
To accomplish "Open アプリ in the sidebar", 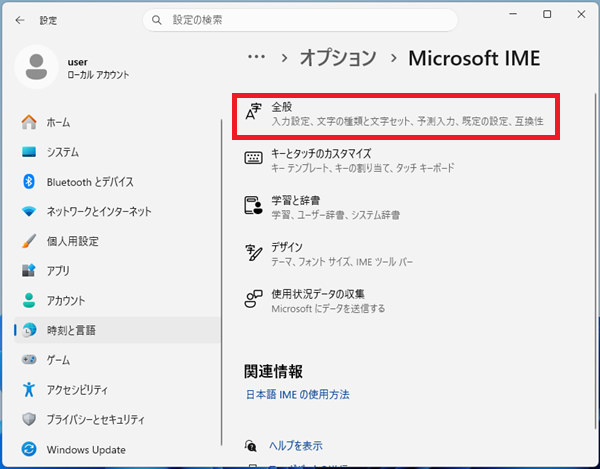I will [58, 271].
